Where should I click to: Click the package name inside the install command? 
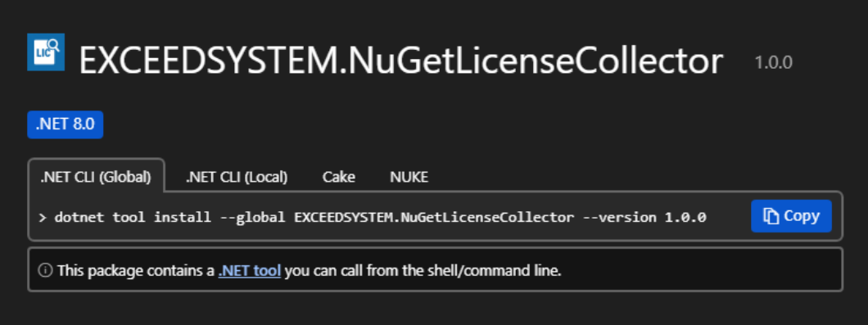(434, 217)
